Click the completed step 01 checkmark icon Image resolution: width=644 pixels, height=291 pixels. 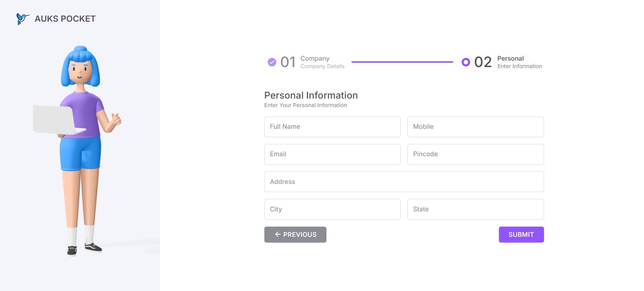(272, 62)
